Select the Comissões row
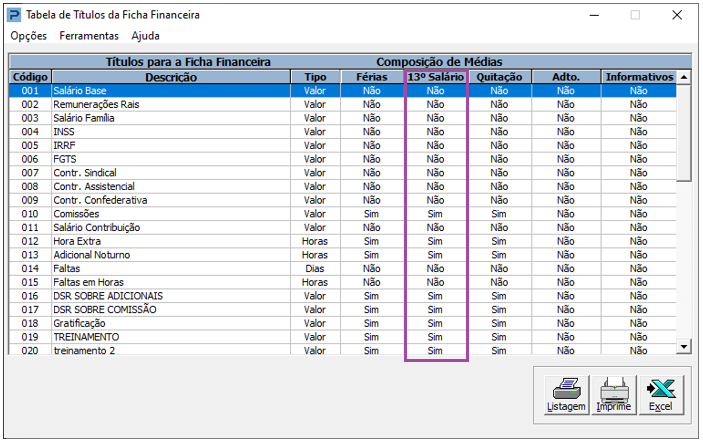703x443 pixels. [343, 214]
